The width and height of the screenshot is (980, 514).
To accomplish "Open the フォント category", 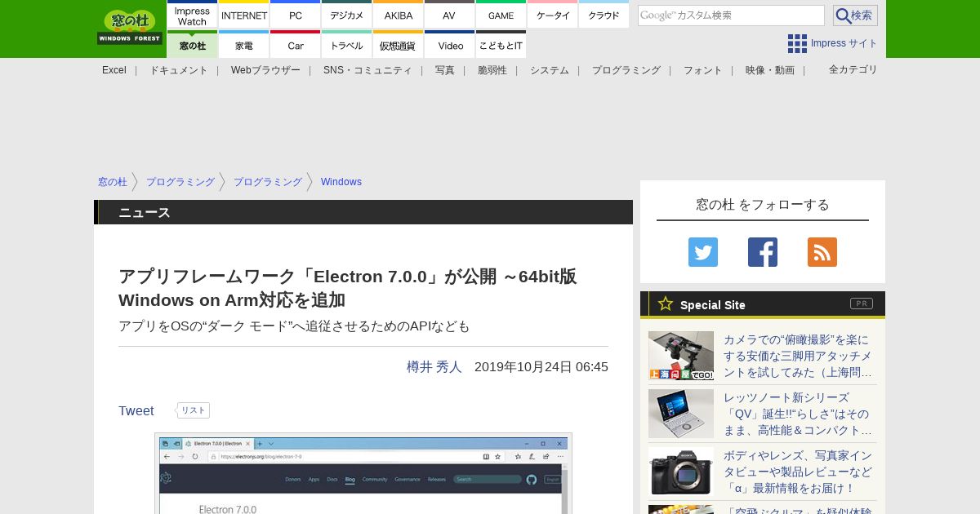I will 703,70.
